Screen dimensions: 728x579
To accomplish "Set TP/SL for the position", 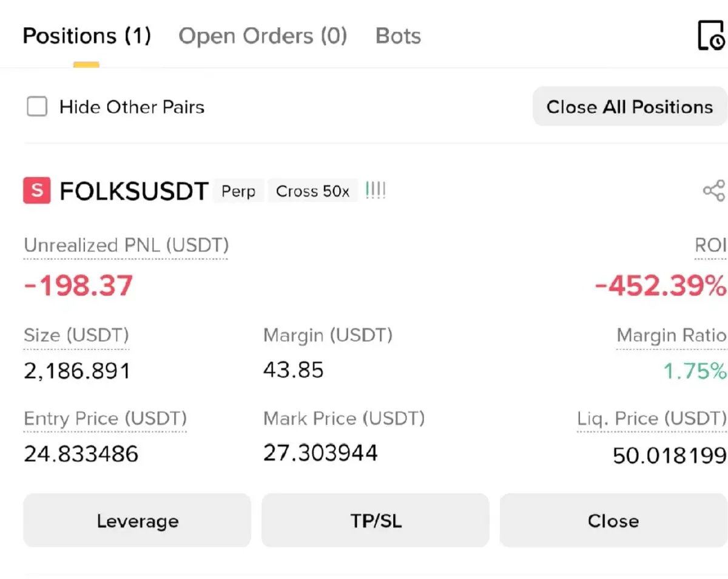I will 376,521.
